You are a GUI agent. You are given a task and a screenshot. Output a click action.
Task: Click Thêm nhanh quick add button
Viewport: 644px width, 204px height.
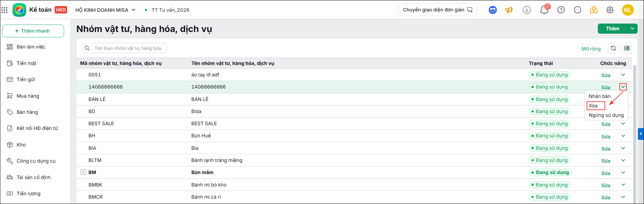point(33,31)
